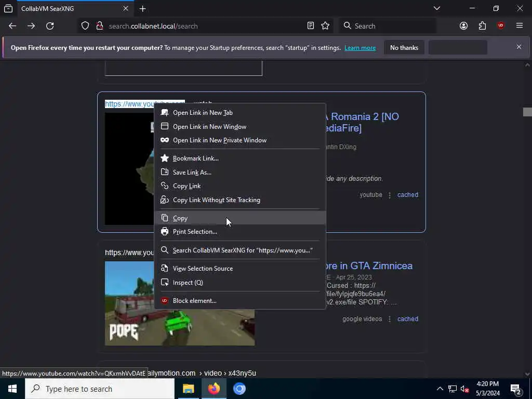Select Save Link As from context menu
This screenshot has width=532, height=399.
240,172
